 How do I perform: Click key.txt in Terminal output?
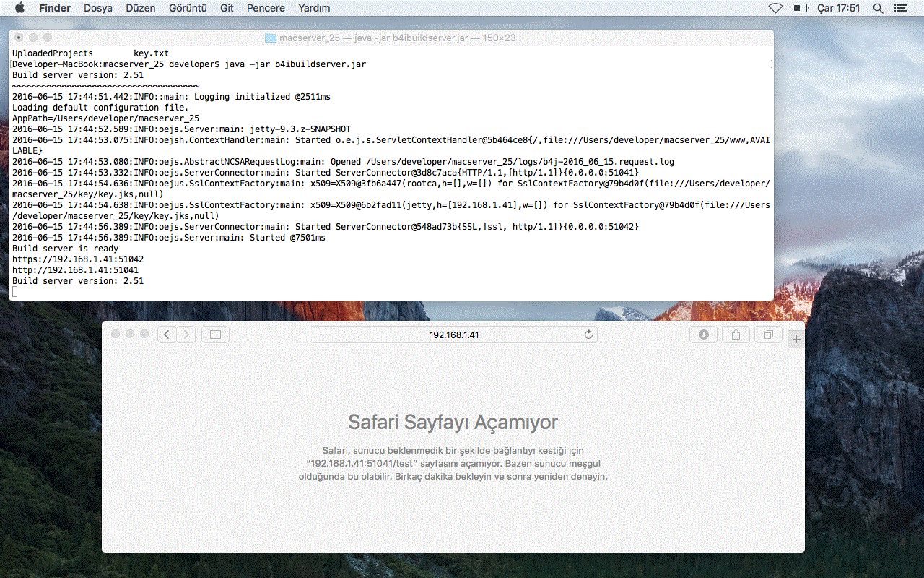[x=151, y=53]
